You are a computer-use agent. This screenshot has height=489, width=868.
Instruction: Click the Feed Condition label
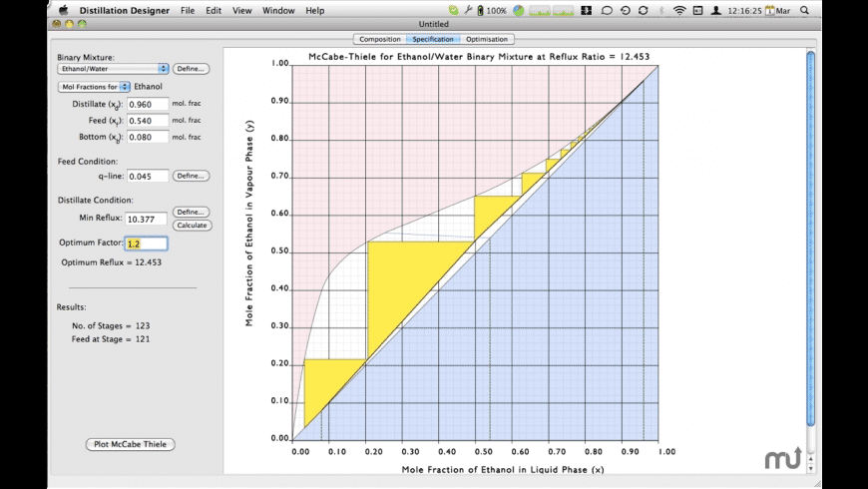tap(88, 162)
